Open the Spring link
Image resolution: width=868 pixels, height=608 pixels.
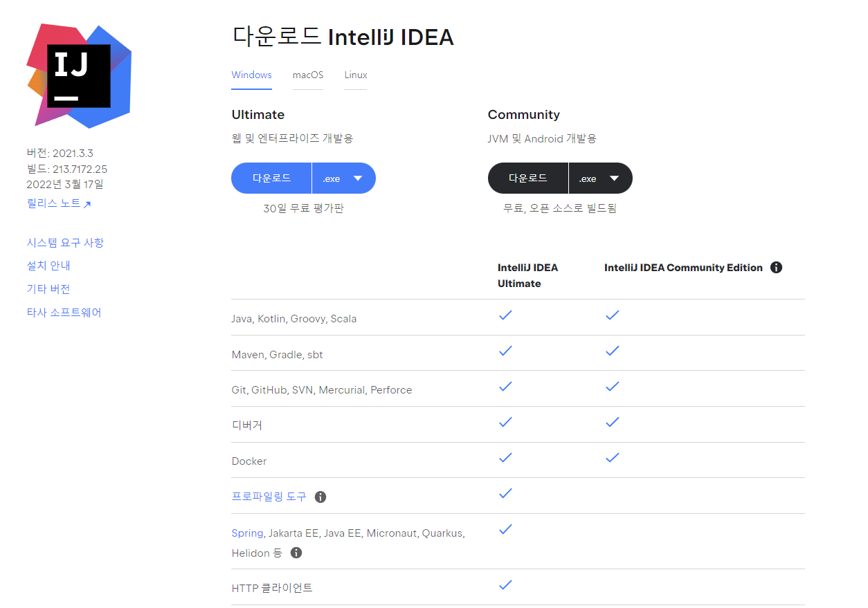point(247,533)
